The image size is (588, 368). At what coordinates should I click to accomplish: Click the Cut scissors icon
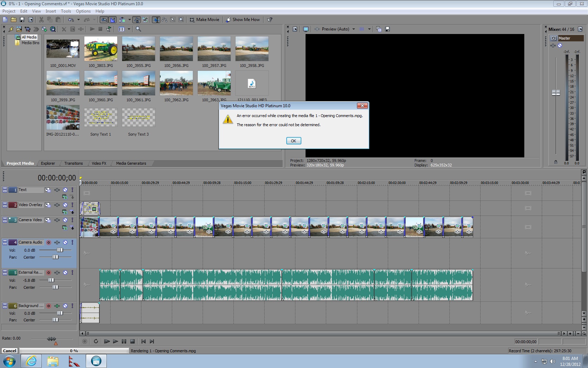click(x=41, y=20)
